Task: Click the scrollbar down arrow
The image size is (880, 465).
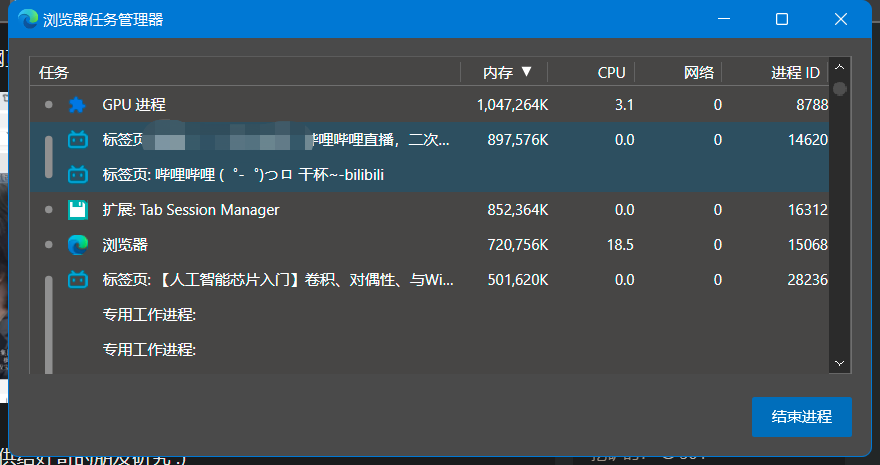Action: click(840, 363)
